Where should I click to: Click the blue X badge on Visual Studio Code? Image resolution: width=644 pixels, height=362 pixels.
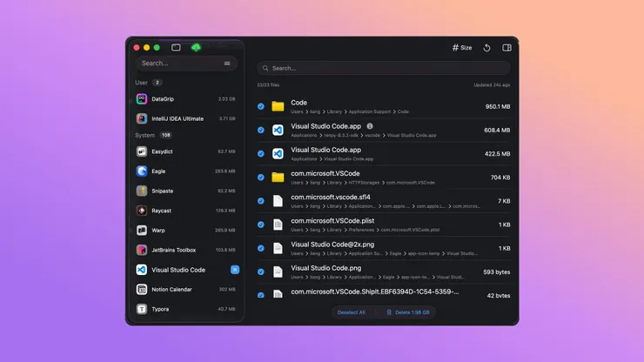tap(235, 270)
